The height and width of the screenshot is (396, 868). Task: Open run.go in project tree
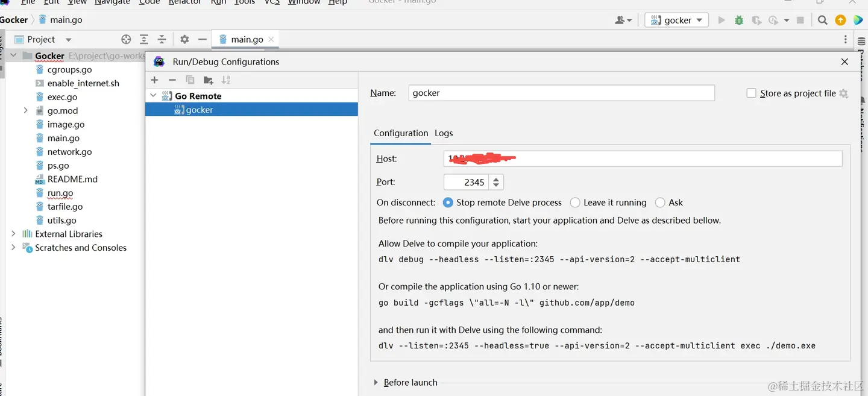point(60,193)
